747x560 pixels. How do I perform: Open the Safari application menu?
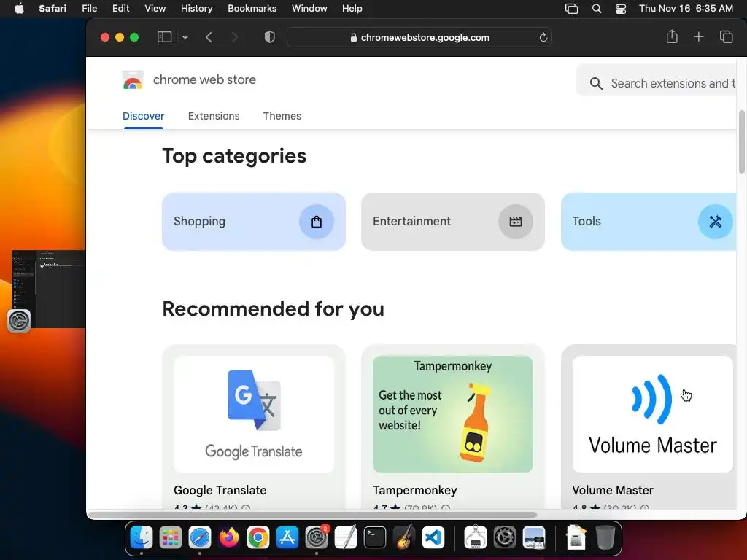point(53,8)
